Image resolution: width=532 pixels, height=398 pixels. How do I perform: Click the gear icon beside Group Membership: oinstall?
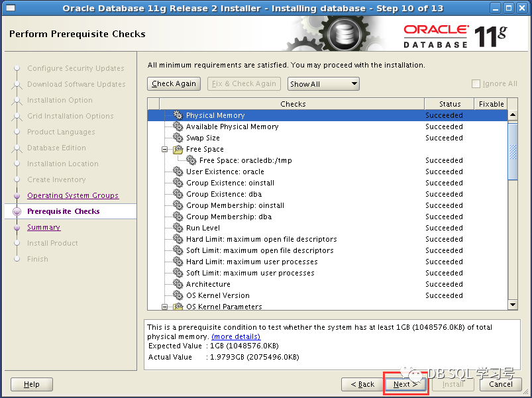pyautogui.click(x=178, y=205)
